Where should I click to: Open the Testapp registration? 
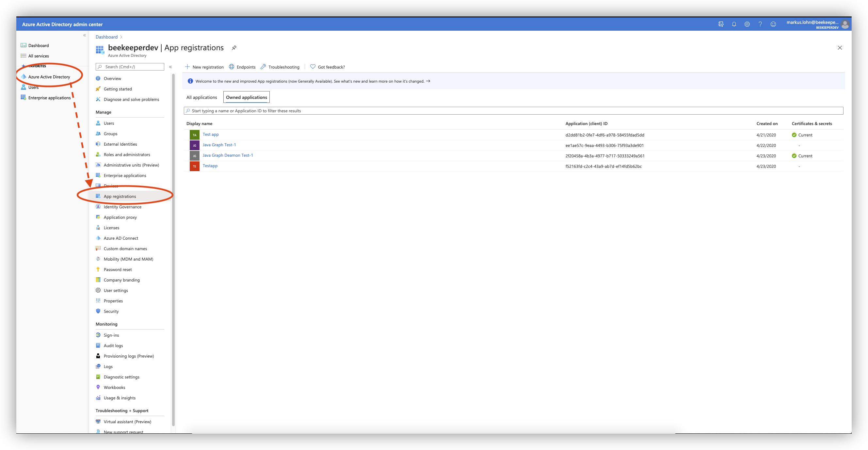[210, 166]
